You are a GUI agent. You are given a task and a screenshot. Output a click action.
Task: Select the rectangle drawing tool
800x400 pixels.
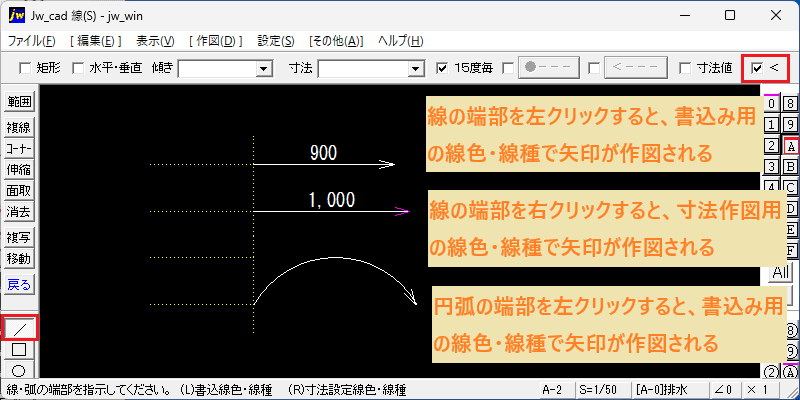click(x=19, y=349)
